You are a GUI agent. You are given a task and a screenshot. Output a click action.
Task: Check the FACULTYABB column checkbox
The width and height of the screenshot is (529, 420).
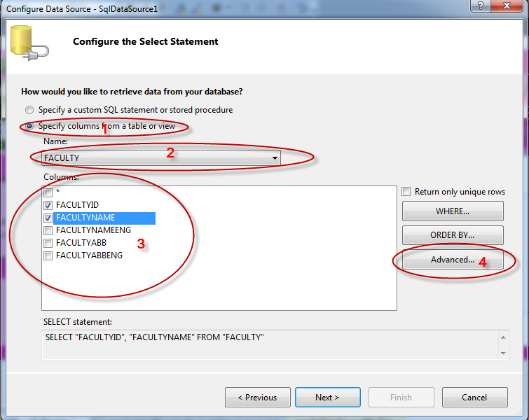[x=48, y=243]
